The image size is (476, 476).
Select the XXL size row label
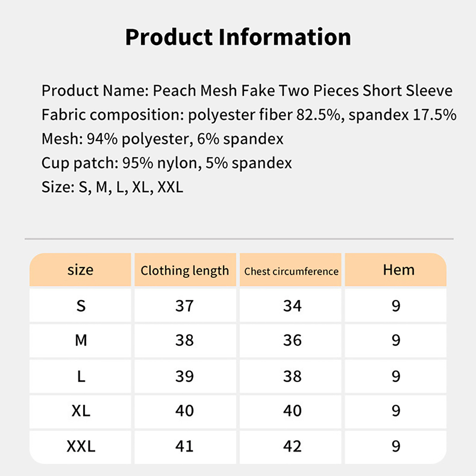[81, 446]
